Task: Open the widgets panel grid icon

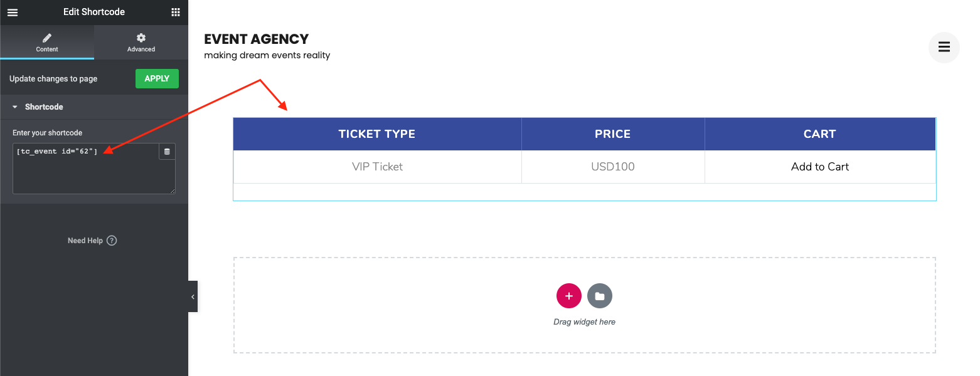Action: [176, 12]
